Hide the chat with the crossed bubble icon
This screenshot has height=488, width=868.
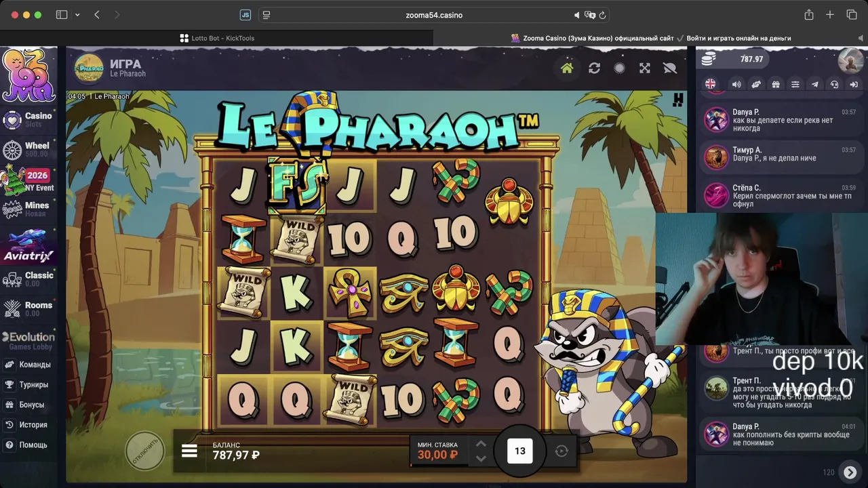(x=670, y=68)
